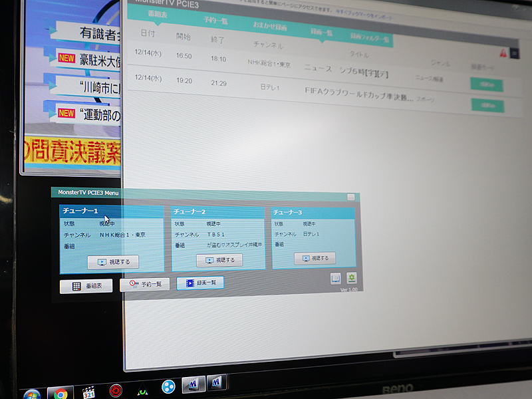The width and height of the screenshot is (532, 399).
Task: Click the 終了 column header
Action: tap(217, 40)
